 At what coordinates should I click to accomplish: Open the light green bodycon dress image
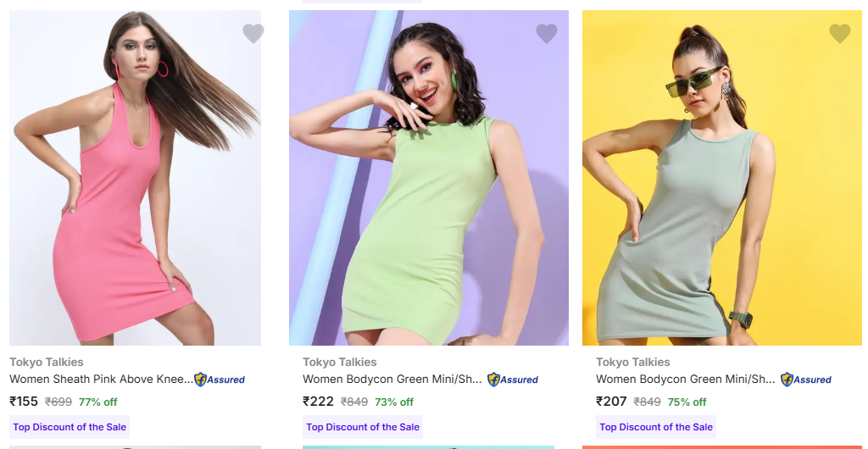point(428,178)
